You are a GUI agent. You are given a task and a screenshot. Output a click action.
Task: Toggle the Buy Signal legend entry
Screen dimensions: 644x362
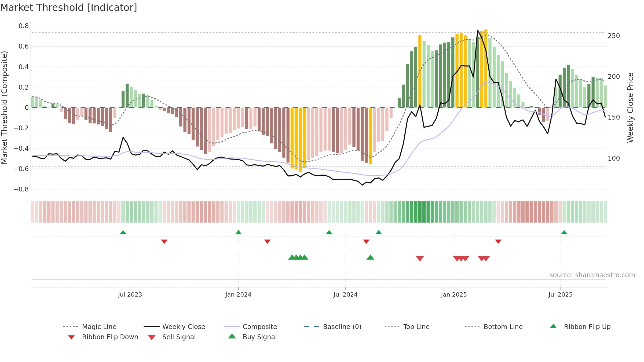(252, 337)
